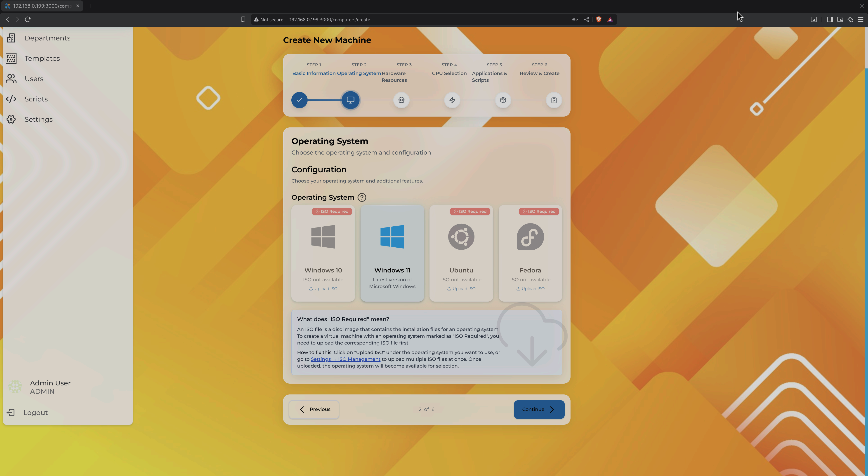Open the Departments sidebar item

click(x=47, y=38)
